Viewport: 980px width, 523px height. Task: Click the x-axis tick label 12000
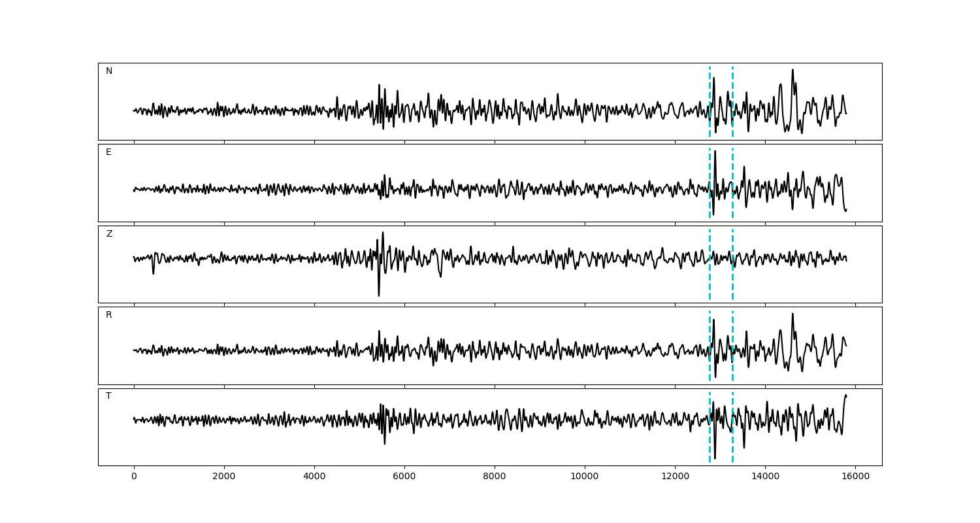(x=675, y=477)
